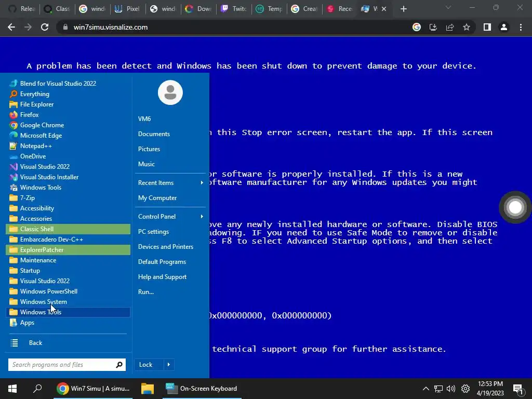Show hidden system tray icons
532x399 pixels.
426,389
